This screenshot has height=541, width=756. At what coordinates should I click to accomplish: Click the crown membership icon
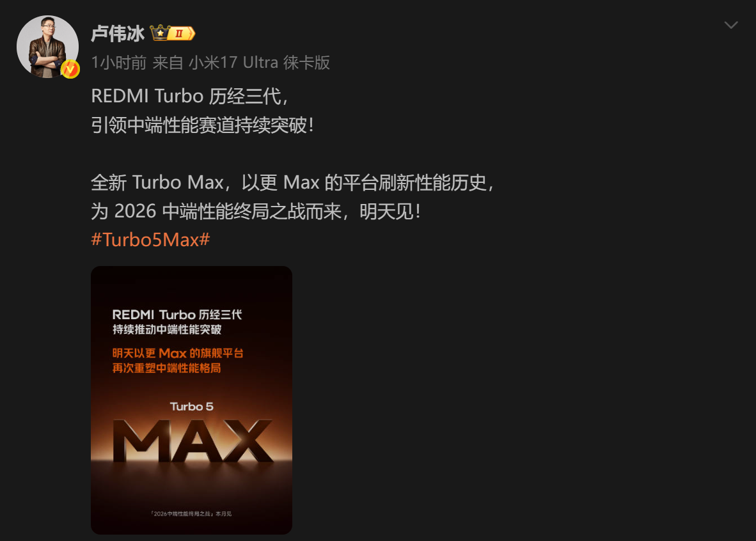pos(160,33)
